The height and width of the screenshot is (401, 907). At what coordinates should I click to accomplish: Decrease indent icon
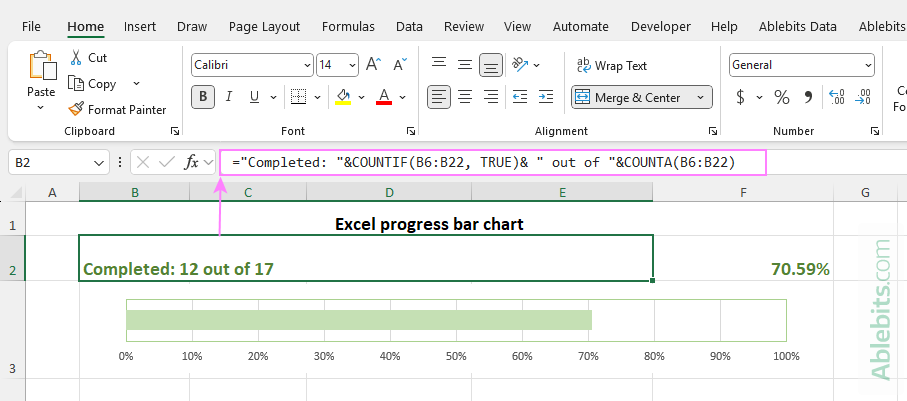[520, 97]
